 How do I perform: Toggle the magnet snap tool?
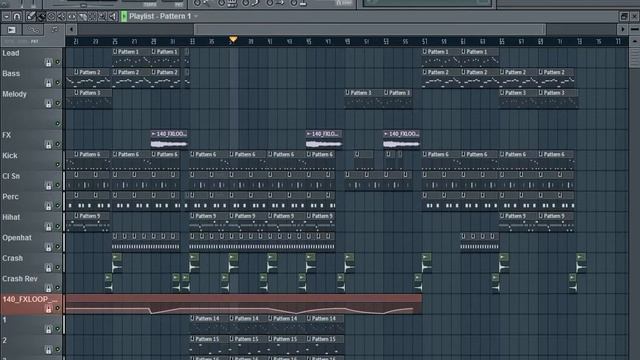pyautogui.click(x=17, y=16)
